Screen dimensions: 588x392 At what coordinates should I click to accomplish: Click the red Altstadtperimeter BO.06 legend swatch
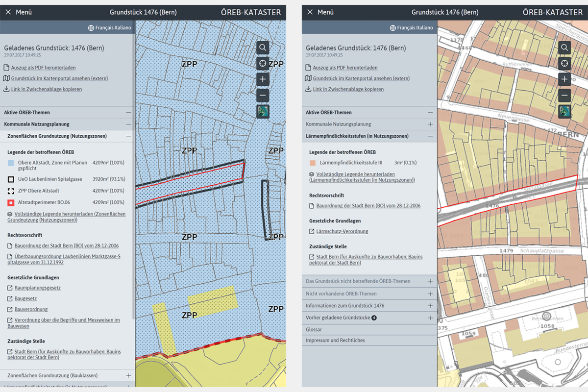click(11, 202)
